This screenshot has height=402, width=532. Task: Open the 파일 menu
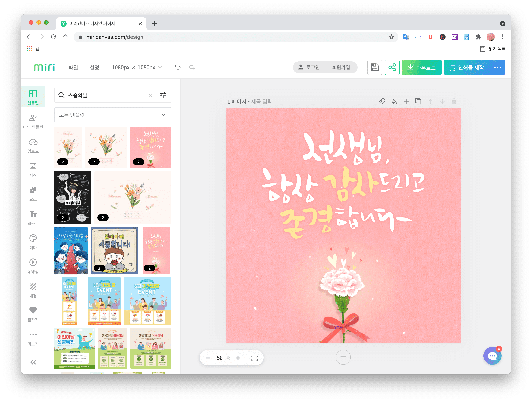tap(73, 67)
